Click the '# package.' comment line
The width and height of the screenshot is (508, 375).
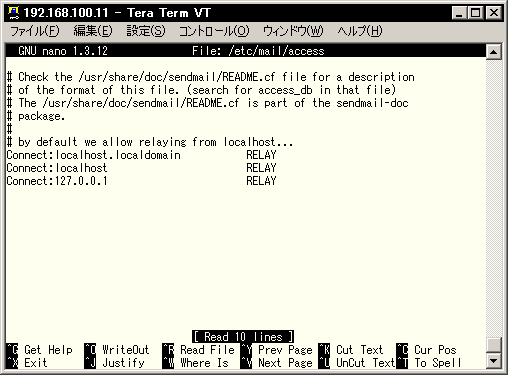coord(36,116)
